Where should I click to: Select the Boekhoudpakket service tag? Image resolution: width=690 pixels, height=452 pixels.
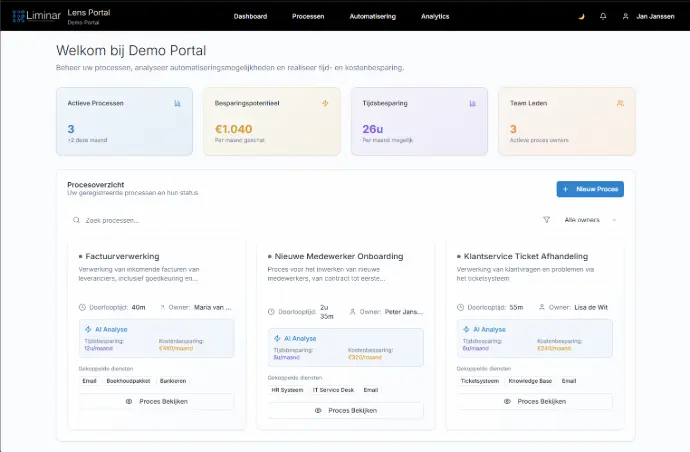[127, 381]
